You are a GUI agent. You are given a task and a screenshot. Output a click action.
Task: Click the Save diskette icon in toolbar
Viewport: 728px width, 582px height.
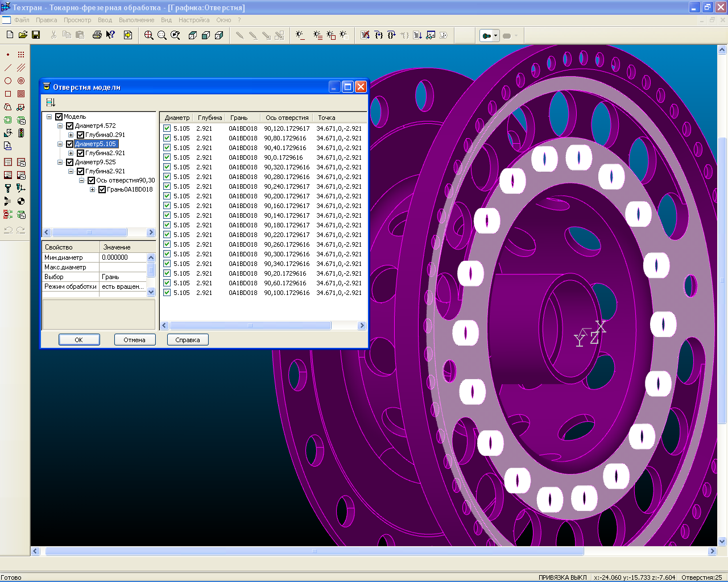[x=36, y=35]
